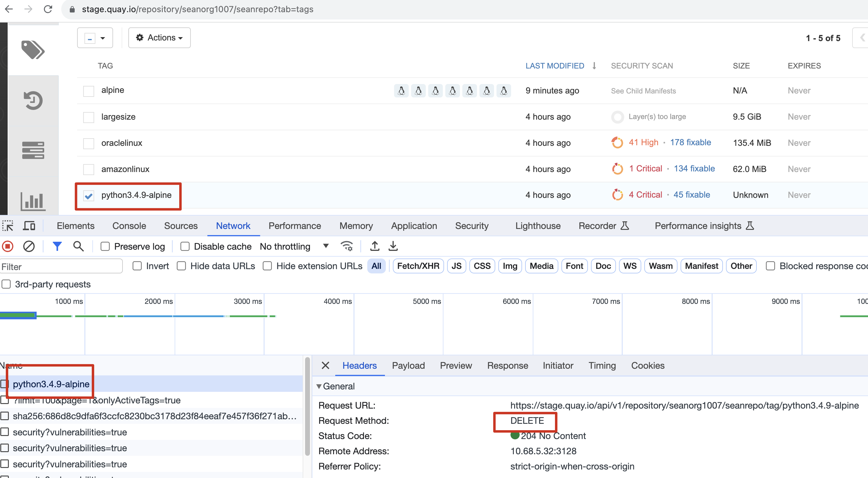Click the export HAR download icon
The image size is (868, 478).
393,246
